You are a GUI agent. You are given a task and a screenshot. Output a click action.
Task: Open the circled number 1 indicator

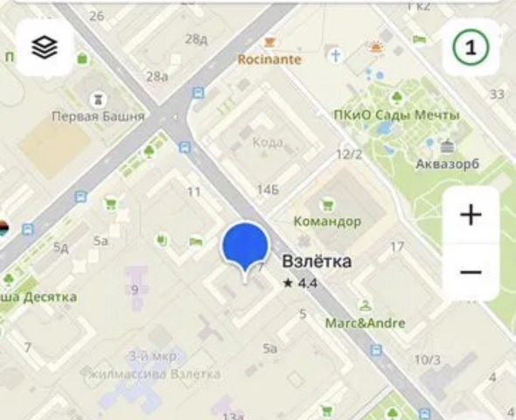471,47
